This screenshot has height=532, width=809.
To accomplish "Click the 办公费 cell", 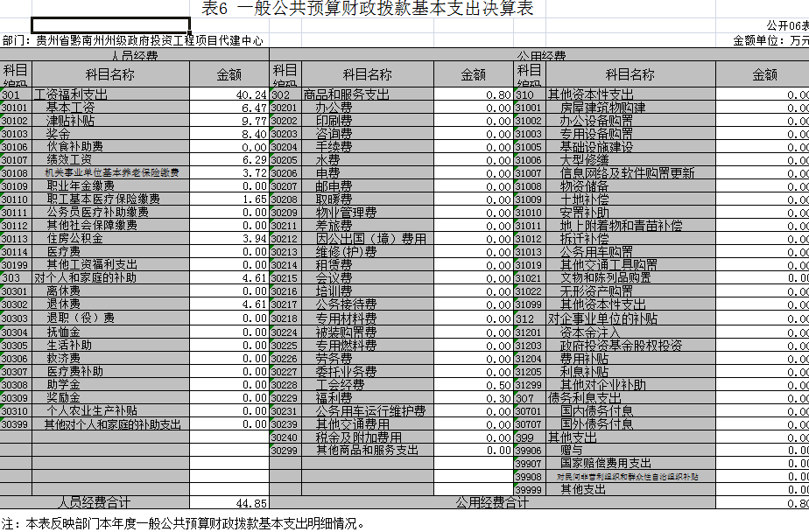I will pos(368,108).
